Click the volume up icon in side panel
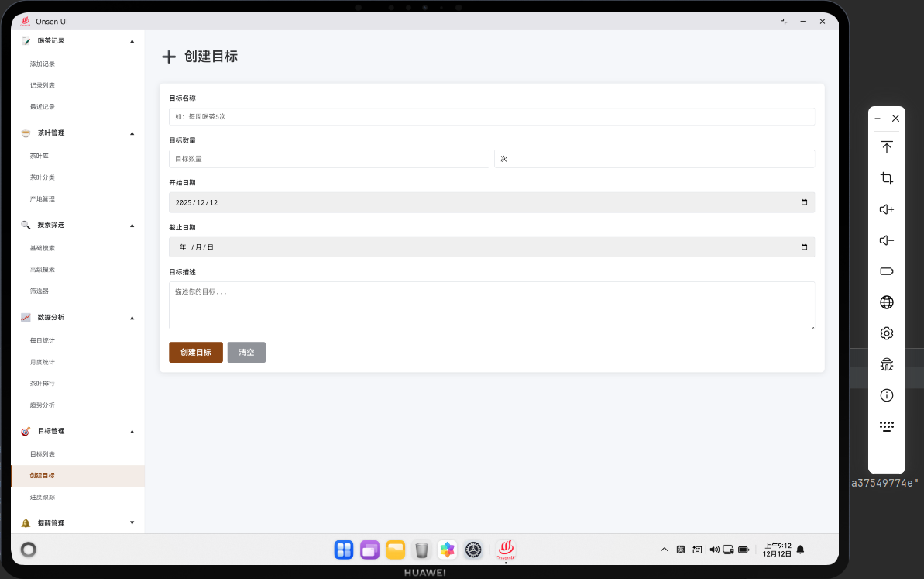 pos(887,209)
